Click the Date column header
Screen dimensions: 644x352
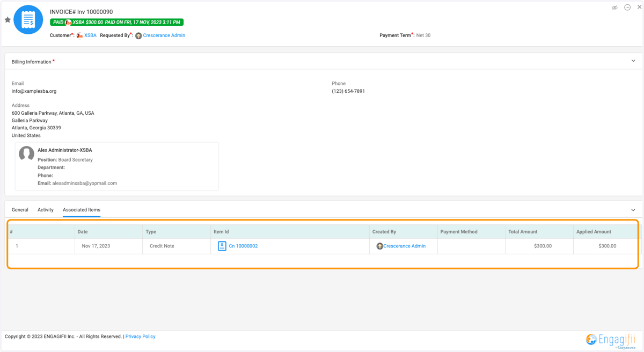[109, 232]
